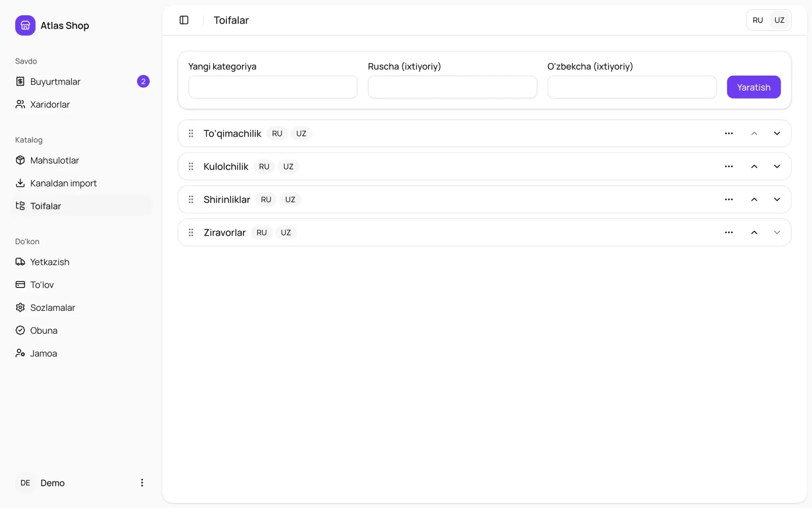
Task: Open Jamoa page
Action: tap(81, 354)
